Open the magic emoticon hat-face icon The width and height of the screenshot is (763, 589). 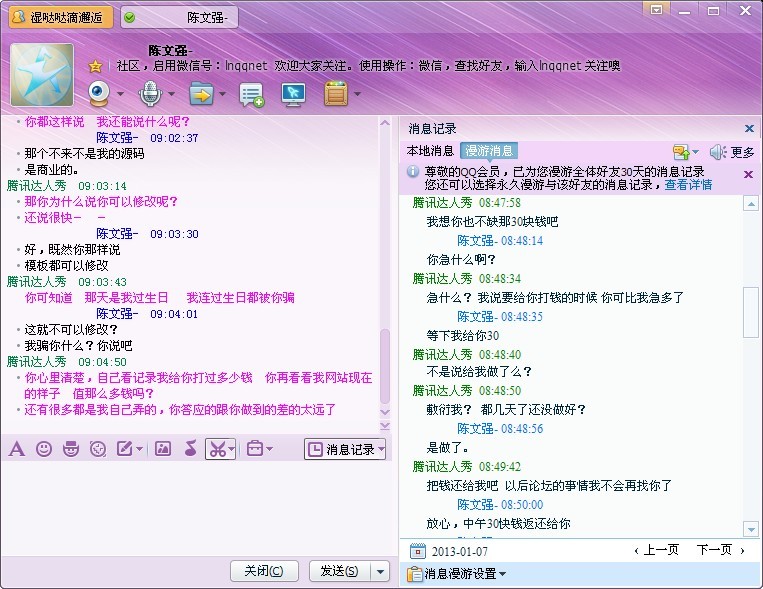tap(71, 449)
